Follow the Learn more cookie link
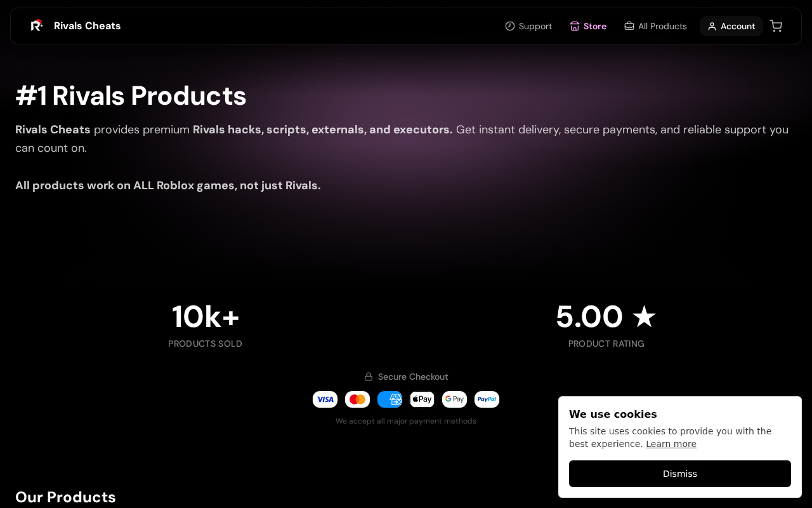The width and height of the screenshot is (812, 508). tap(671, 444)
